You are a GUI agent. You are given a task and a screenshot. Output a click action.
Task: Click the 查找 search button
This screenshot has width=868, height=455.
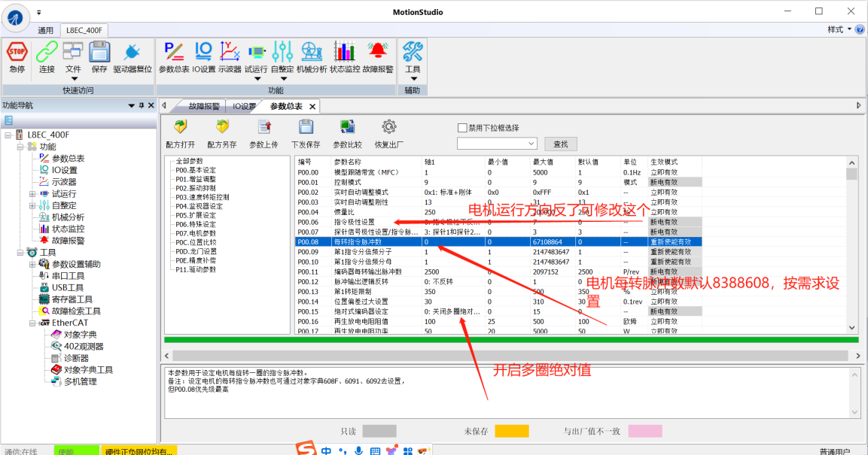click(561, 144)
